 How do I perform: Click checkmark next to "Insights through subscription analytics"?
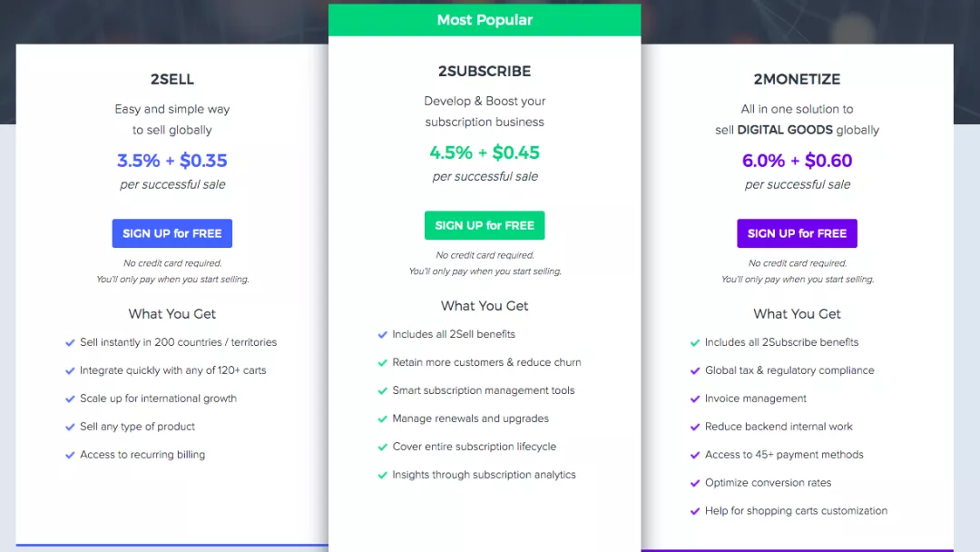point(383,475)
